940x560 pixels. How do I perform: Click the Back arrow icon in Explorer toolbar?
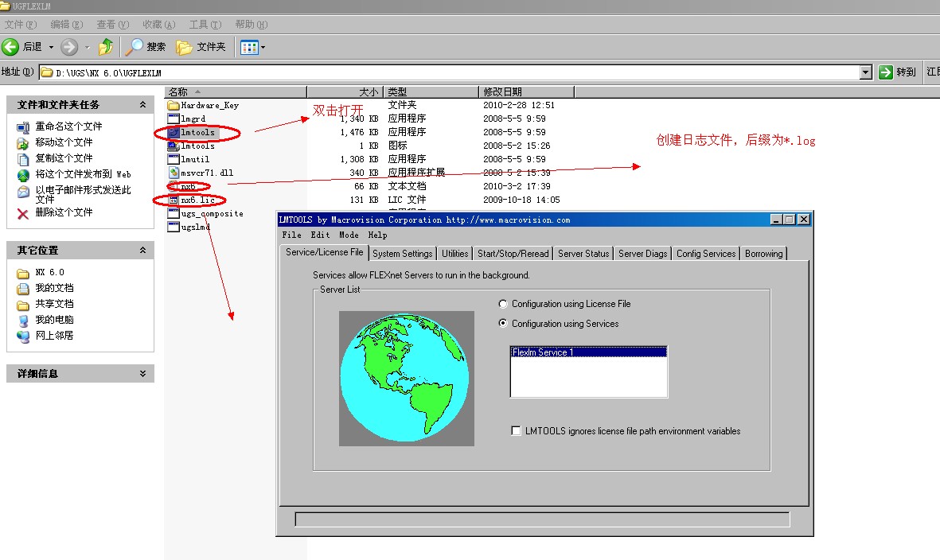(10, 47)
